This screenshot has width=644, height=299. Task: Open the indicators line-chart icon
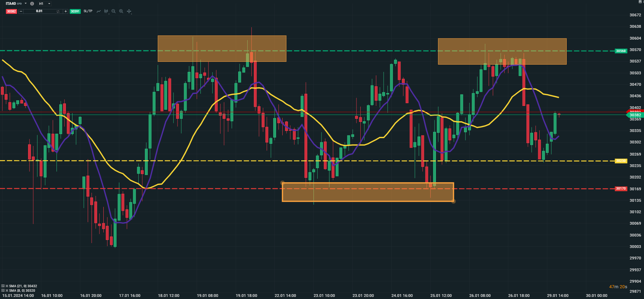(x=98, y=11)
